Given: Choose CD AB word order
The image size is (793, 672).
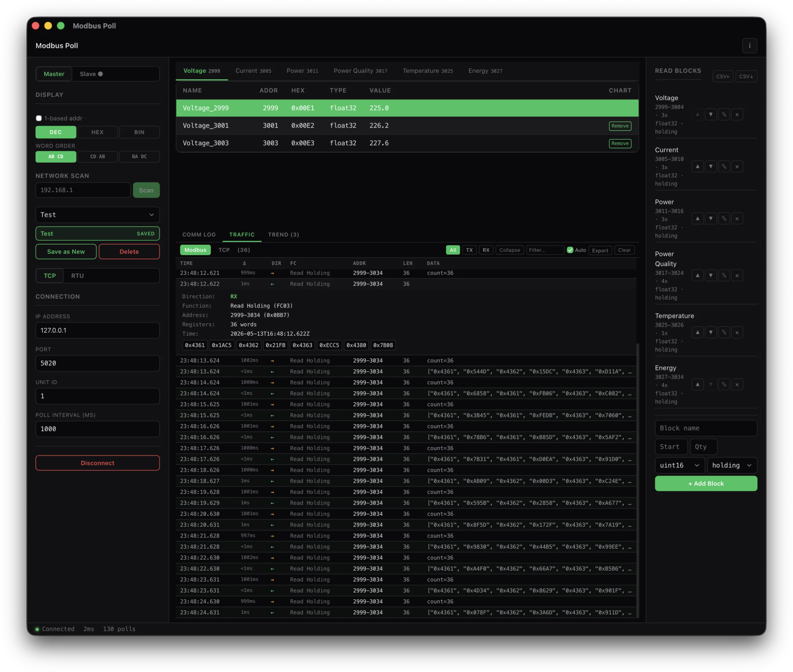Looking at the screenshot, I should (97, 157).
